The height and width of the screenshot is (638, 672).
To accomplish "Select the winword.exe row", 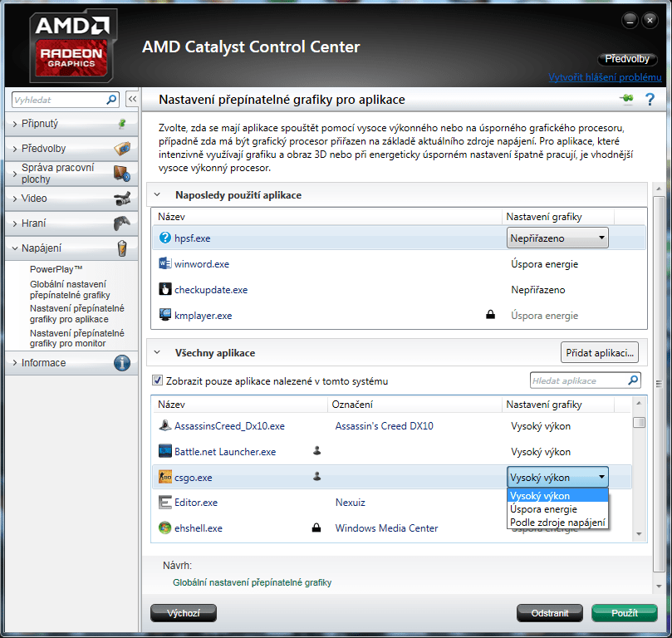I will pos(399,264).
